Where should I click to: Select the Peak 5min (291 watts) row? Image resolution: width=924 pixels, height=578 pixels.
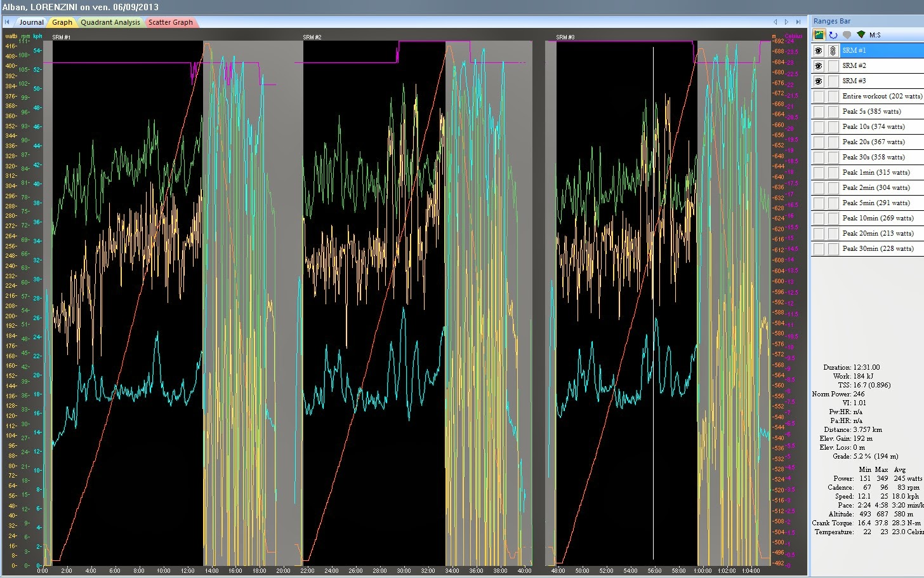[868, 203]
